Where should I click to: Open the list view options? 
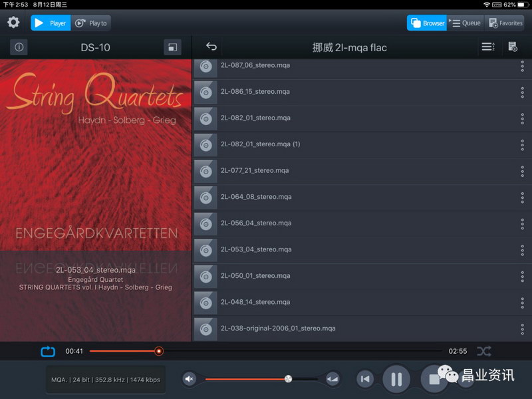[488, 47]
